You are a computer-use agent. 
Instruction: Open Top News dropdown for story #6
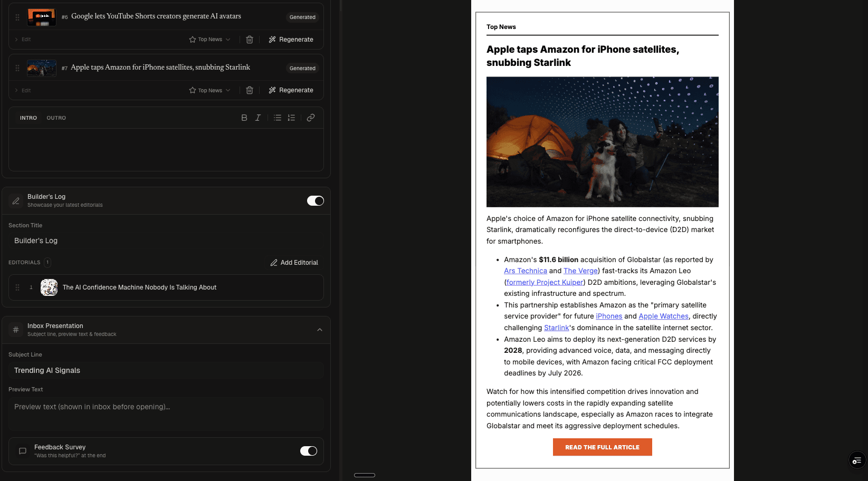pos(210,40)
